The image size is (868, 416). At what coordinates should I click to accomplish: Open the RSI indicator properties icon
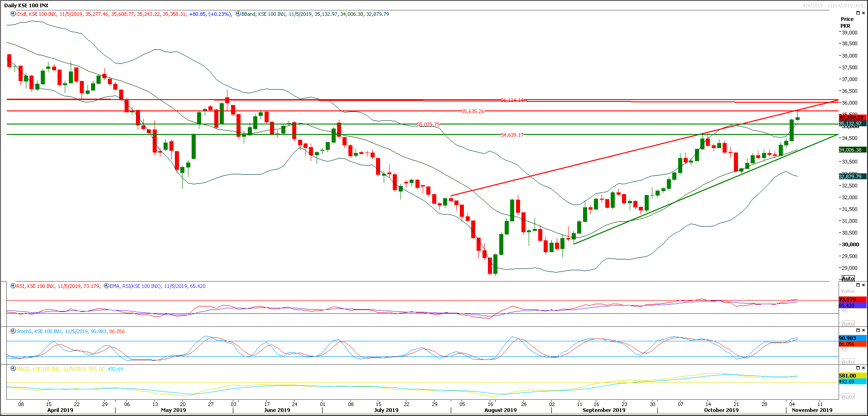tap(12, 286)
